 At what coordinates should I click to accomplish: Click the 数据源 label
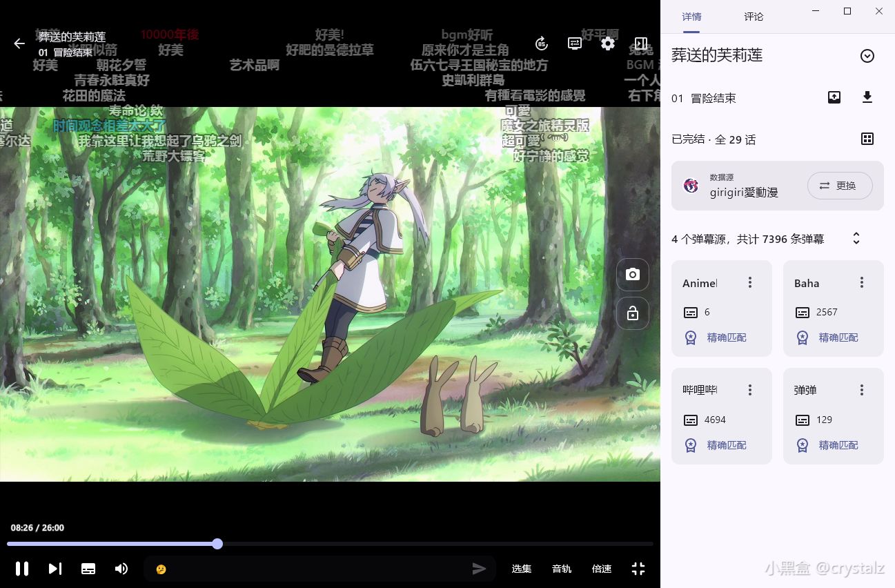(x=722, y=177)
